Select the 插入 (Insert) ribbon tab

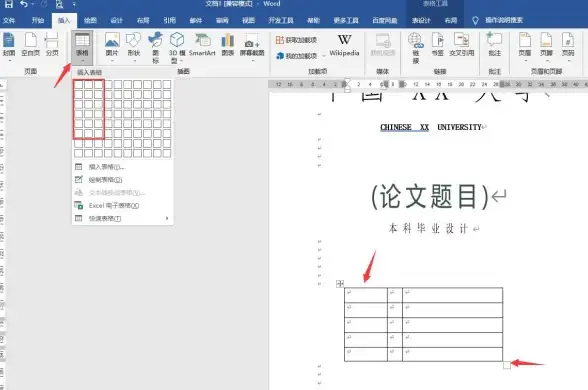64,20
